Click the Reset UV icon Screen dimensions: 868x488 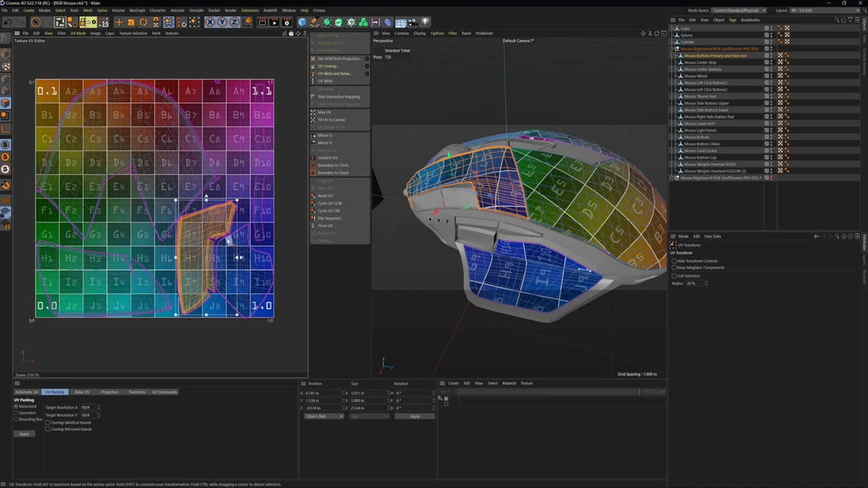(x=312, y=196)
